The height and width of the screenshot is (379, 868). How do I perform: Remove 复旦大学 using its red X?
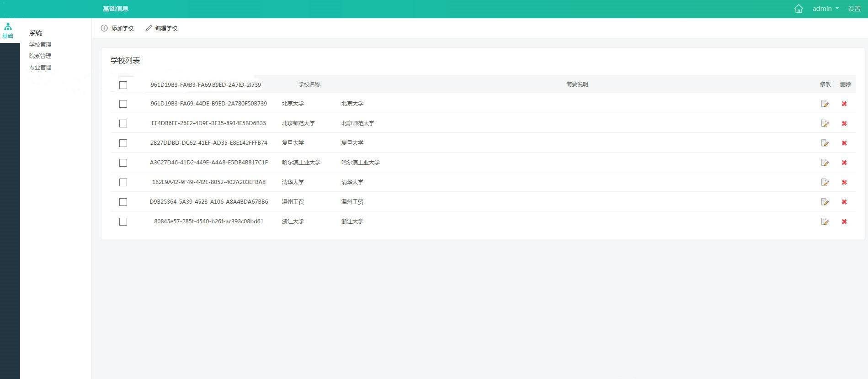pyautogui.click(x=844, y=143)
